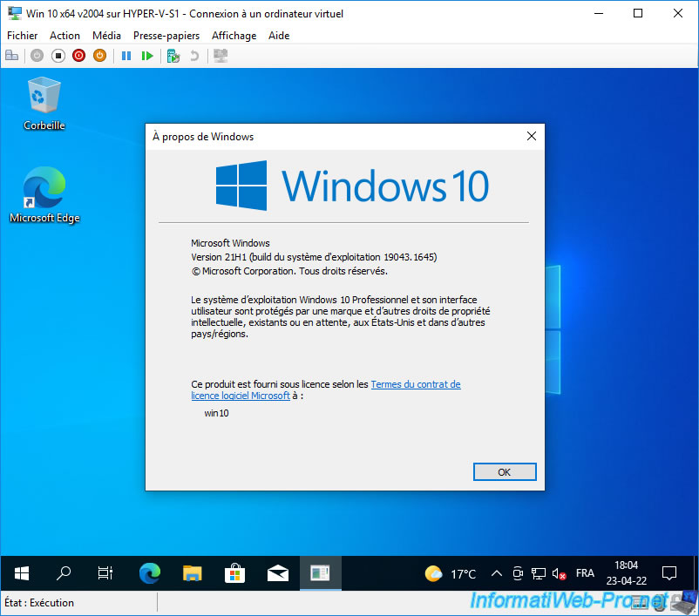Open the notification center icon
Screen dimensions: 699x616
pyautogui.click(x=669, y=573)
